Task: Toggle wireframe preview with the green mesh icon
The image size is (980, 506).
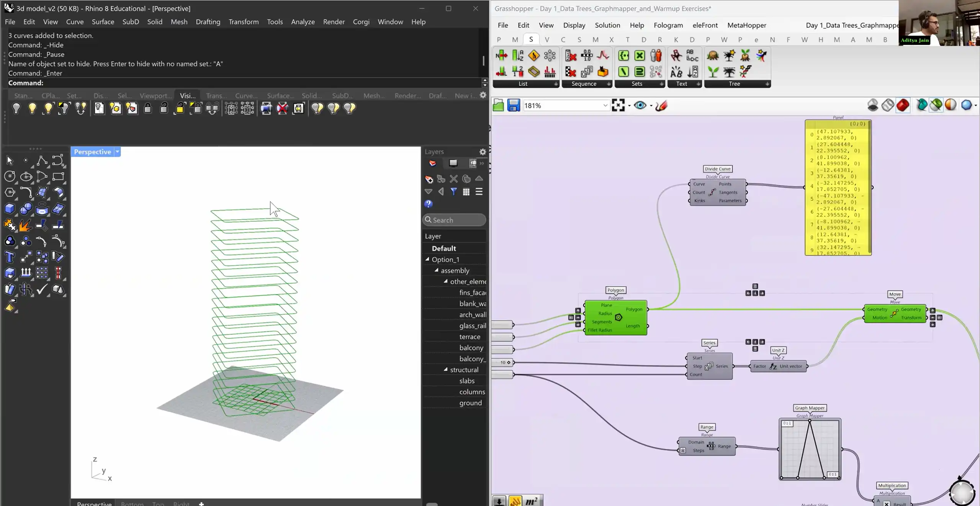Action: coord(936,105)
